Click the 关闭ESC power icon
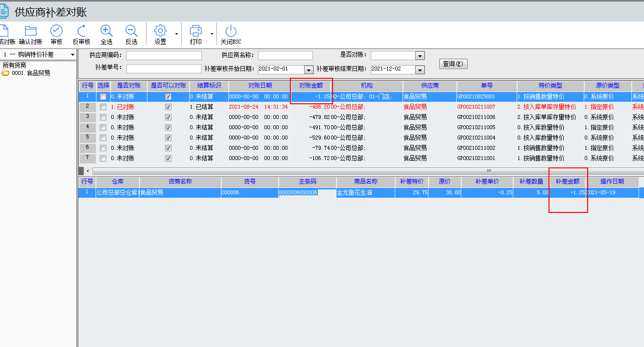Image resolution: width=644 pixels, height=347 pixels. pyautogui.click(x=231, y=31)
